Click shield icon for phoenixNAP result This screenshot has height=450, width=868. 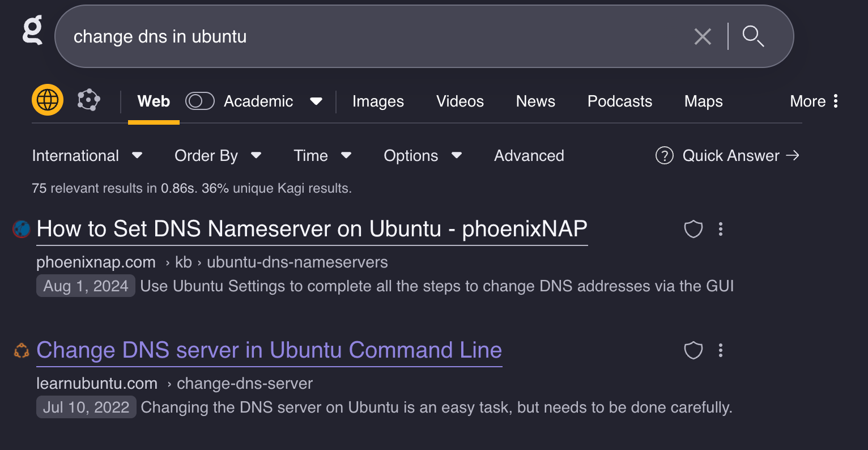coord(693,229)
